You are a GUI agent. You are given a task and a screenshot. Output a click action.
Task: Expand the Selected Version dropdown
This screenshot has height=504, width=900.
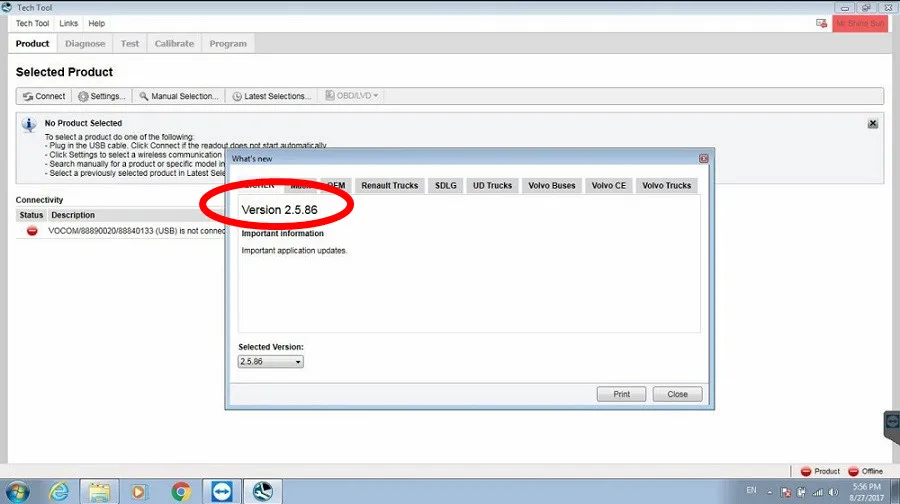[x=270, y=362]
